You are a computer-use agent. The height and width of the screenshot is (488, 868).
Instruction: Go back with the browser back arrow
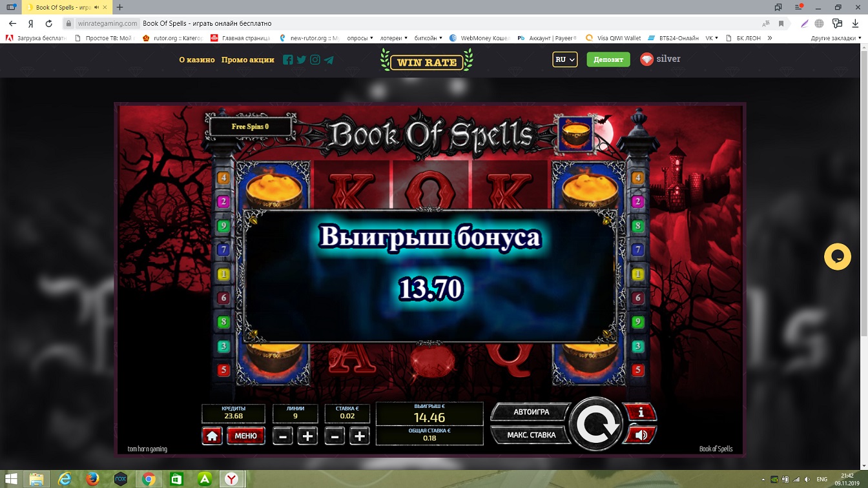pyautogui.click(x=12, y=23)
